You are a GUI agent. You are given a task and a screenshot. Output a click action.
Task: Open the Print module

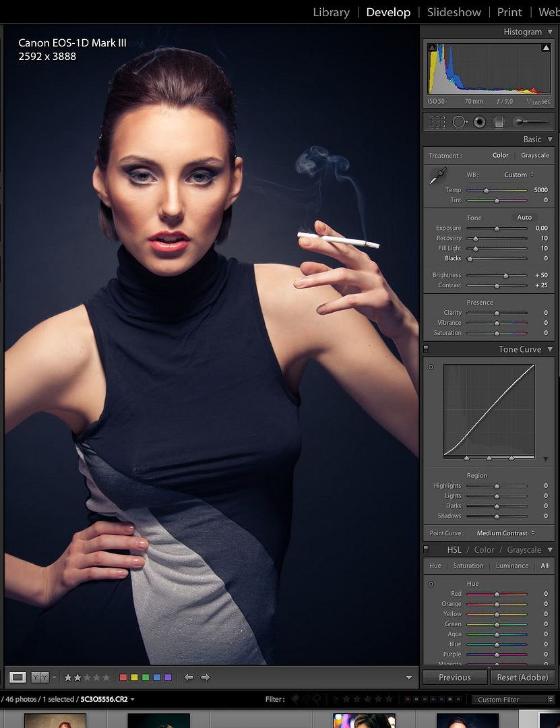coord(509,12)
